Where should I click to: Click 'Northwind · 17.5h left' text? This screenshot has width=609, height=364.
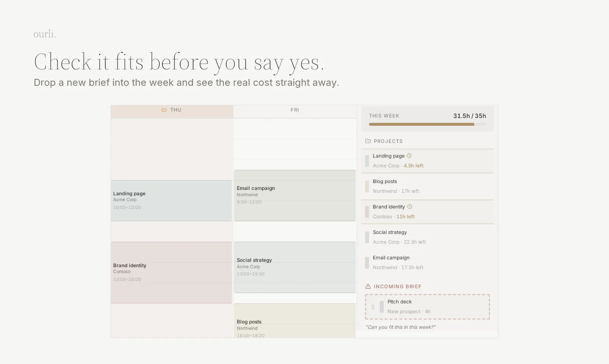[398, 268]
